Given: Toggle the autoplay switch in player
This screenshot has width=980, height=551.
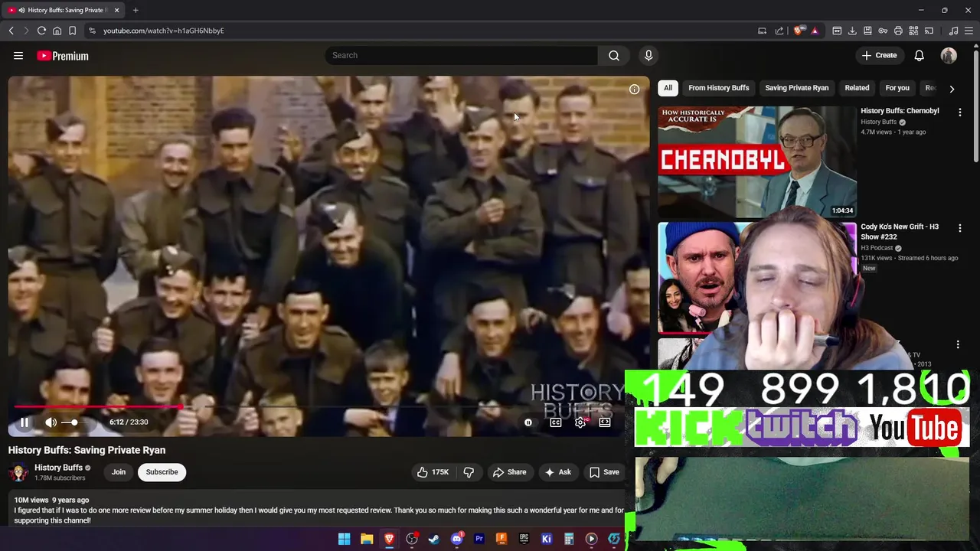Looking at the screenshot, I should [528, 422].
